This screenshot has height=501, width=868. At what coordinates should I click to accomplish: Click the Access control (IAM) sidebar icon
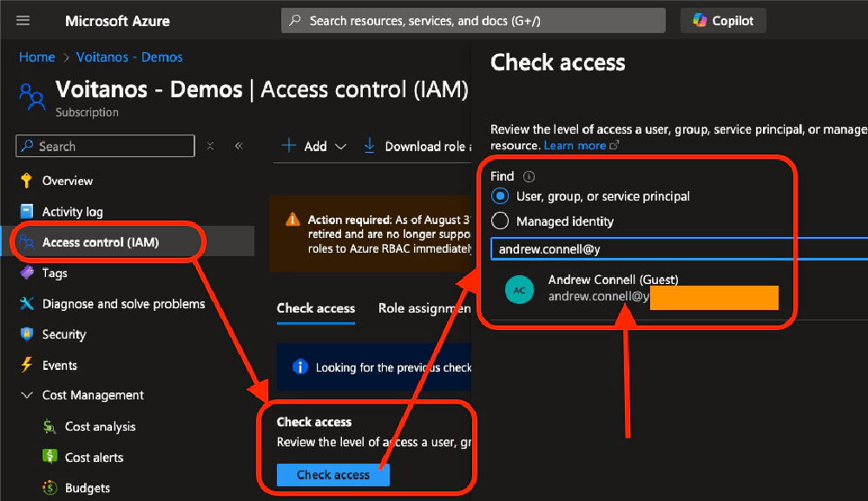click(x=26, y=242)
